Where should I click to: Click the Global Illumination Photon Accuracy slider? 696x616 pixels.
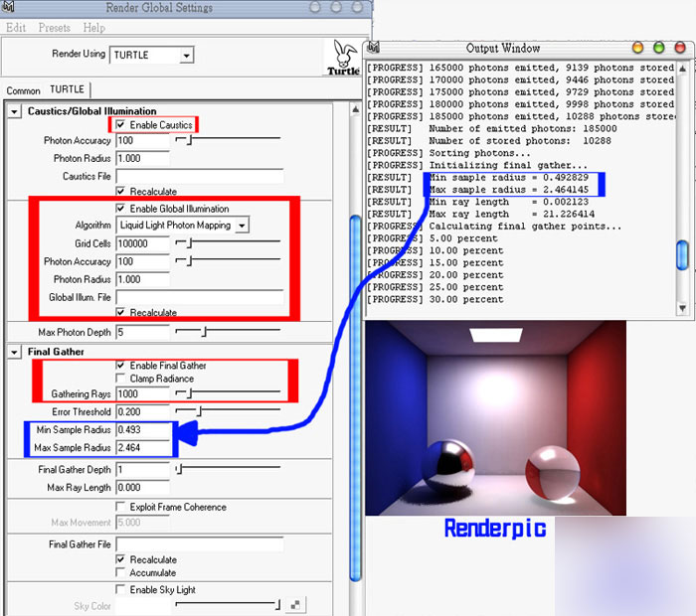(x=228, y=260)
